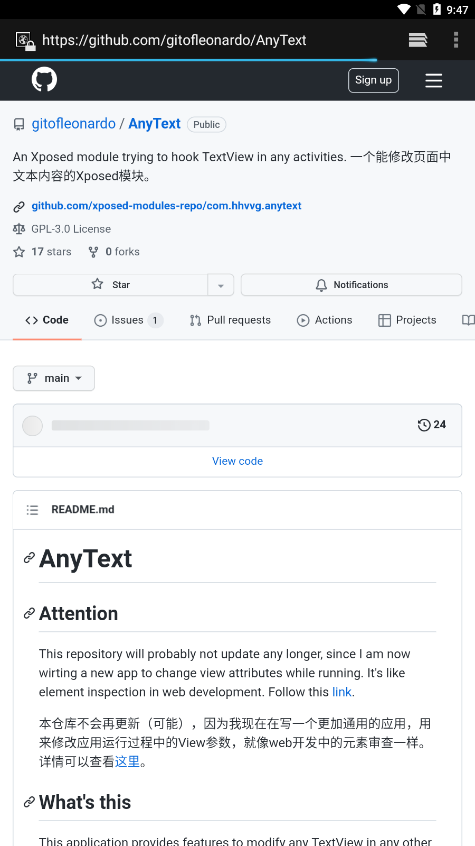The width and height of the screenshot is (475, 846).
Task: Open the Actions tab
Action: pyautogui.click(x=324, y=320)
